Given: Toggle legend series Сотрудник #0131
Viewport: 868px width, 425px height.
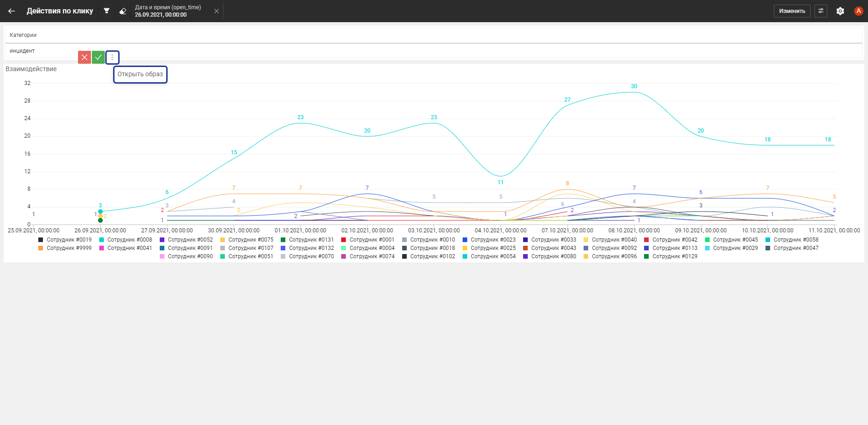Looking at the screenshot, I should tap(307, 240).
